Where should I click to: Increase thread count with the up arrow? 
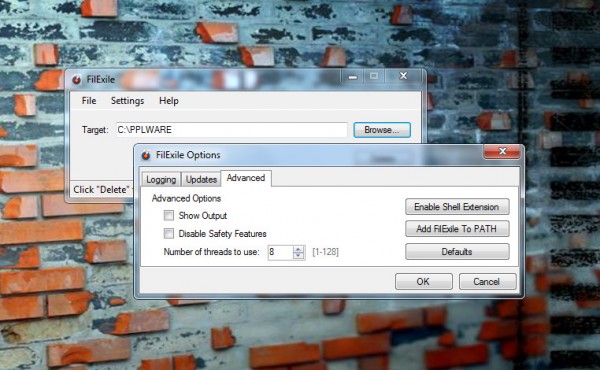(298, 249)
